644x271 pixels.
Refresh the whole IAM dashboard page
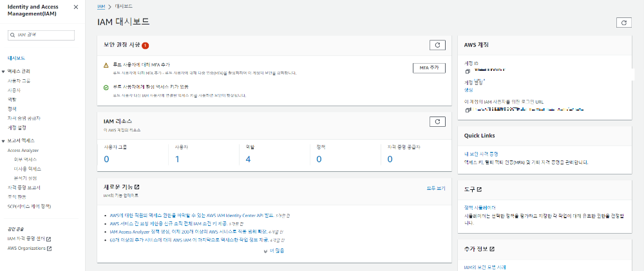(x=624, y=23)
